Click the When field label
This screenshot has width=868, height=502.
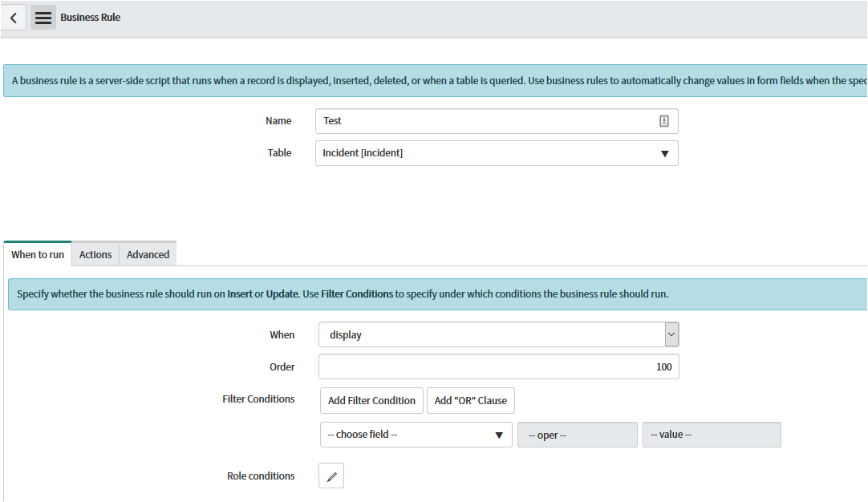tap(282, 335)
